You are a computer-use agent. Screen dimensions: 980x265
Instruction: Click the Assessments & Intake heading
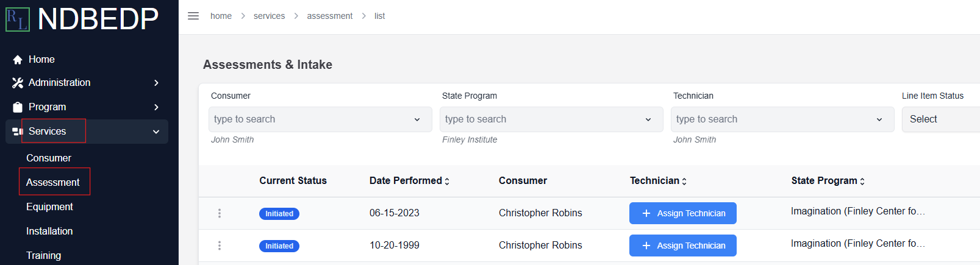point(268,65)
